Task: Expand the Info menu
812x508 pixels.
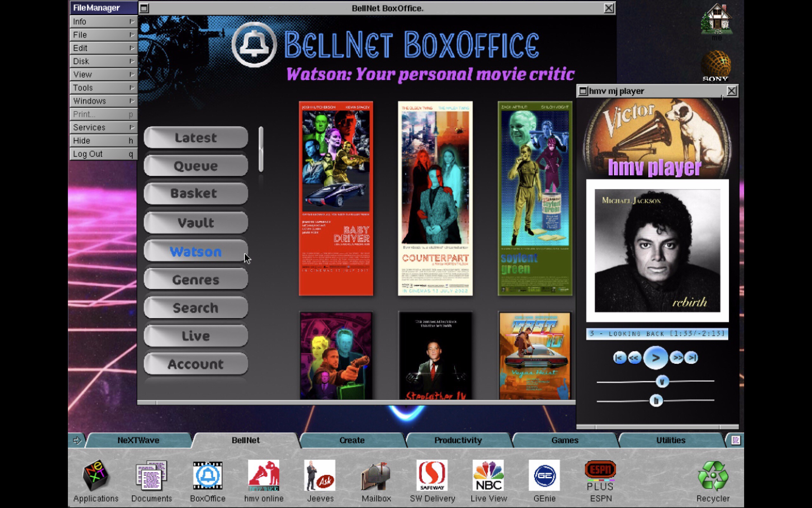Action: [x=103, y=22]
